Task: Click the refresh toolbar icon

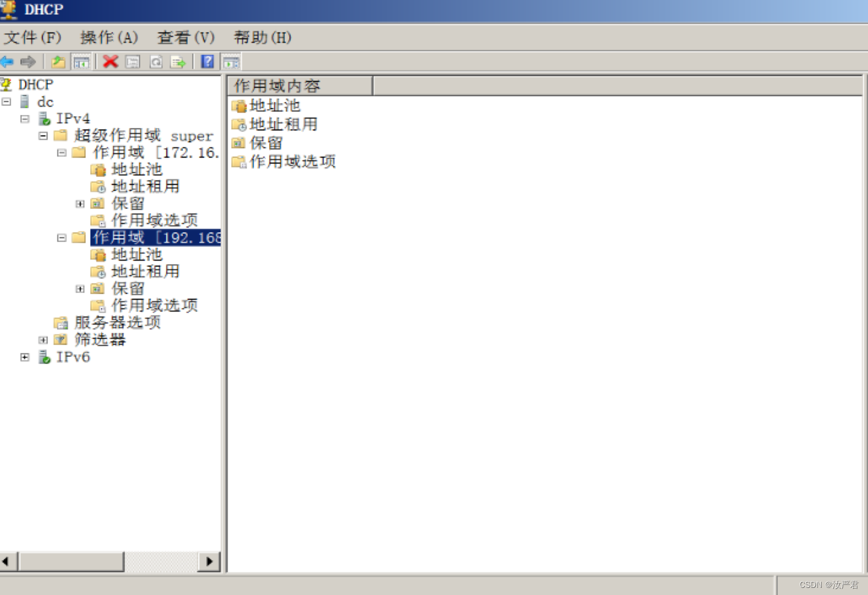Action: 156,62
